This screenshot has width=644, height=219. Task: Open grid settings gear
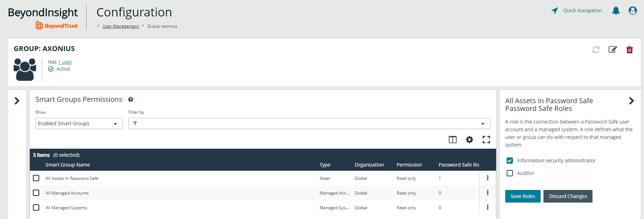[x=470, y=140]
